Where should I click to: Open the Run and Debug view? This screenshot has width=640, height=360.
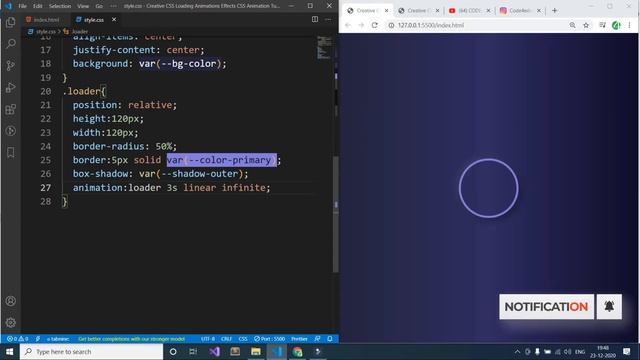[11, 87]
